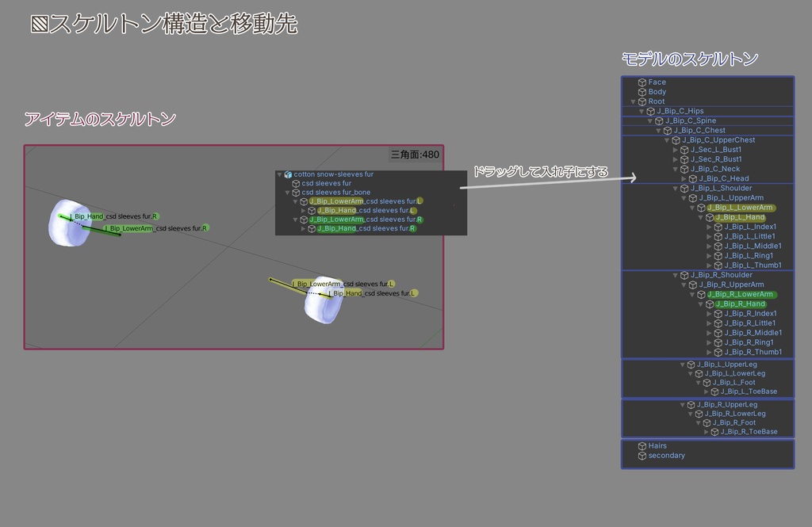812x527 pixels.
Task: Expand J_Bip_Hand_csd sleeves fur.R in item tree
Action: [x=304, y=229]
